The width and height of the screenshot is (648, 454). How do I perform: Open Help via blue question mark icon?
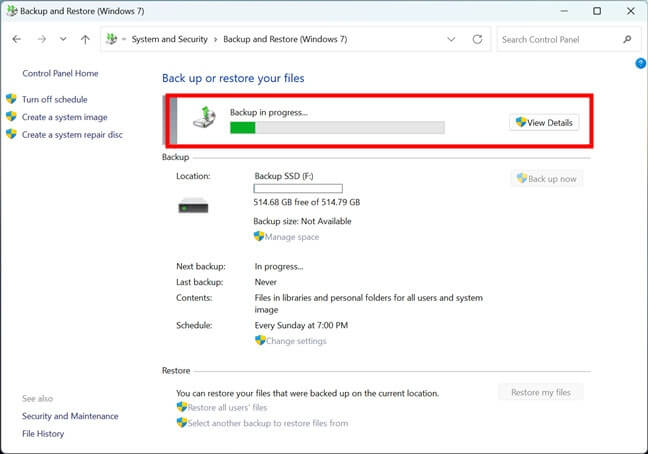[x=640, y=63]
